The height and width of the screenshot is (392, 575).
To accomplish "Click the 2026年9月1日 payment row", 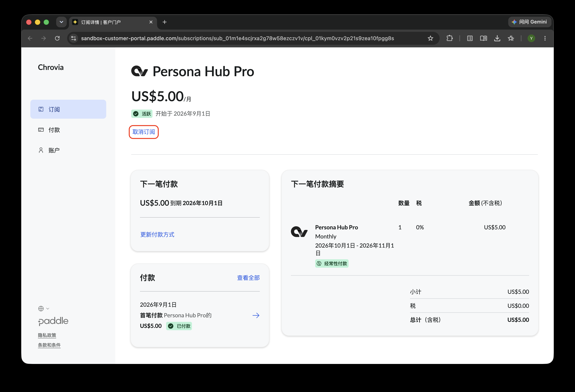I will point(200,315).
